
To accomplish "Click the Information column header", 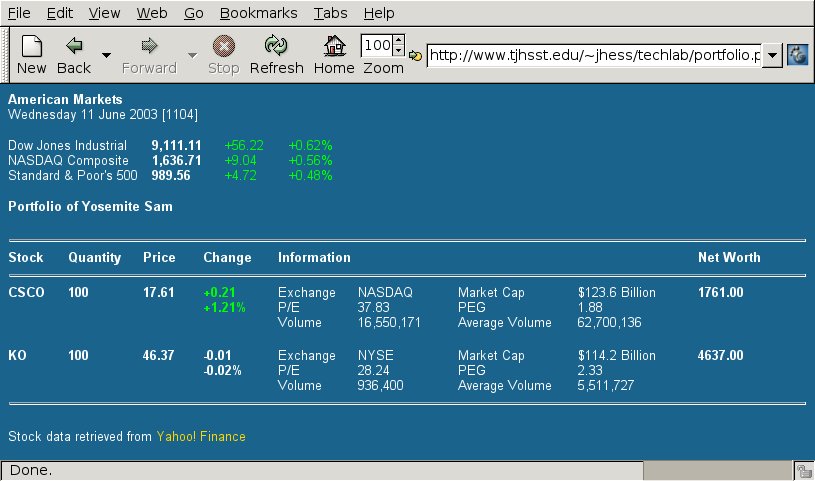I will pos(314,257).
